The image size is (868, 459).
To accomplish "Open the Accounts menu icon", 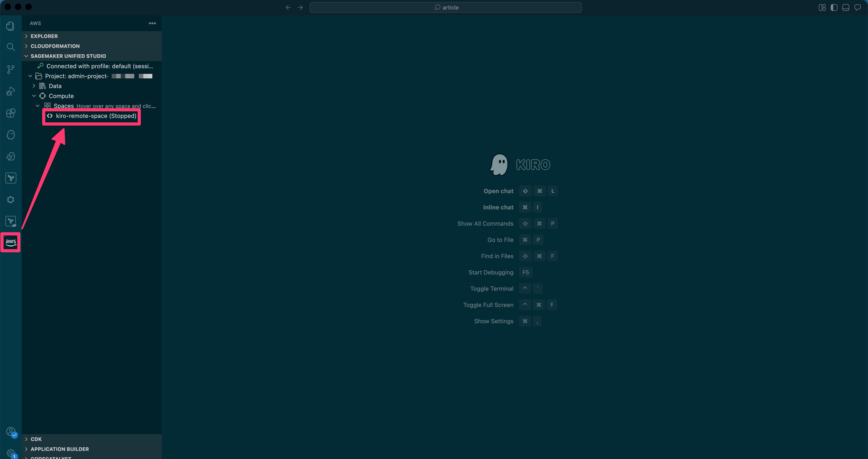I will (10, 432).
